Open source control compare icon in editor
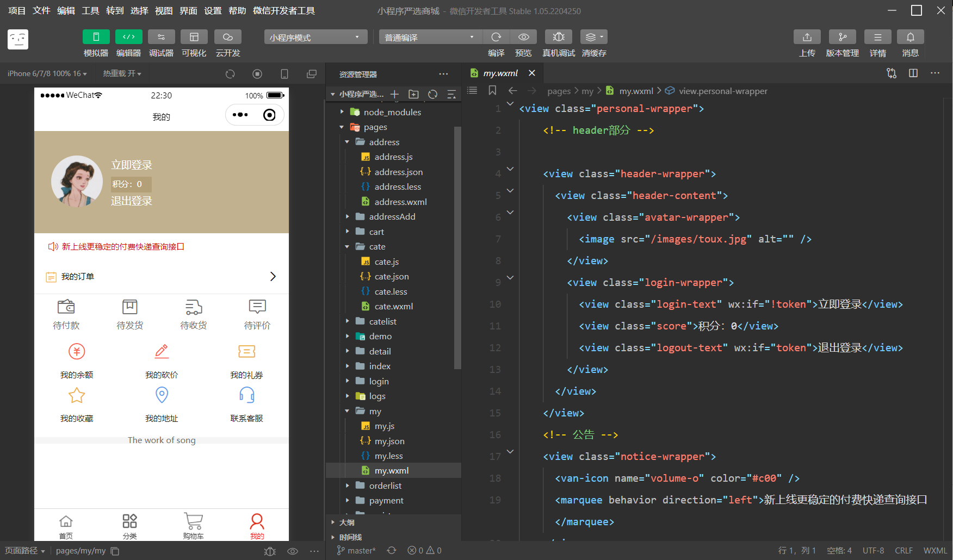Viewport: 953px width, 560px height. point(892,73)
